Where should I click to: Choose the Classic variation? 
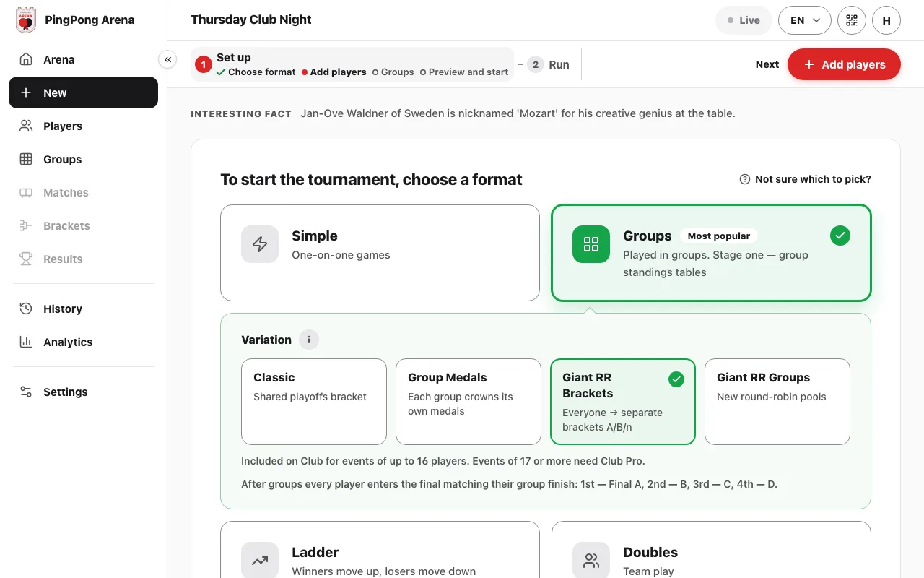[x=314, y=402]
